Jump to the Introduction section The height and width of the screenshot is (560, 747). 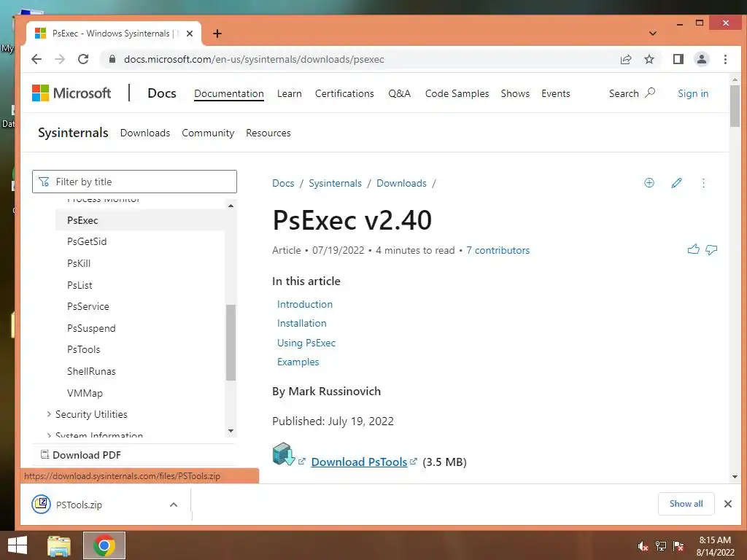tap(305, 304)
